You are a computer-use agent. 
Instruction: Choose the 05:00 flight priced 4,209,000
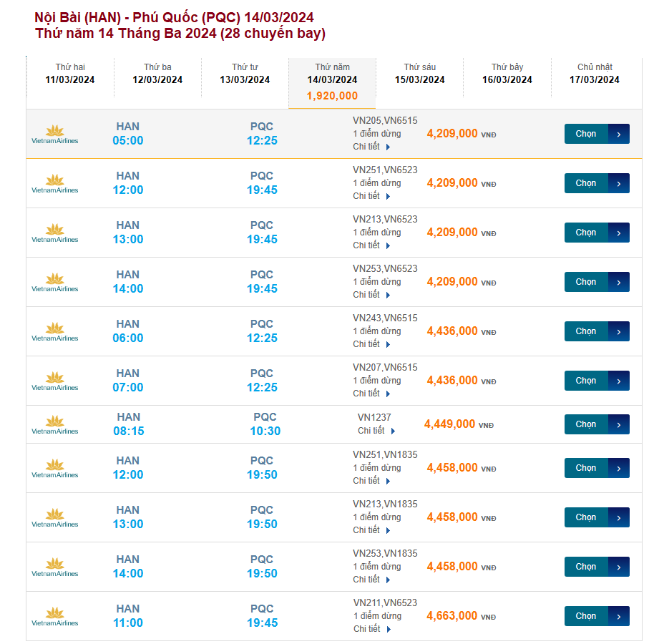[x=587, y=134]
